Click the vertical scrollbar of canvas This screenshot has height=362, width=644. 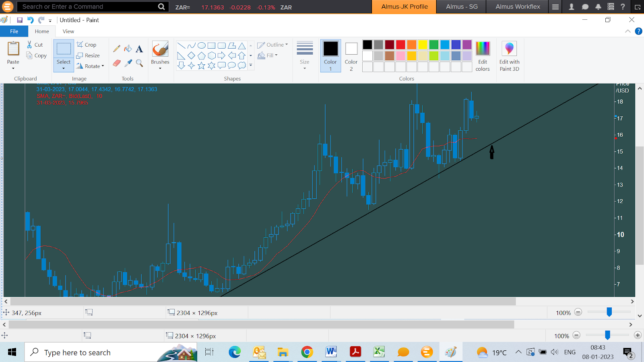(x=640, y=205)
